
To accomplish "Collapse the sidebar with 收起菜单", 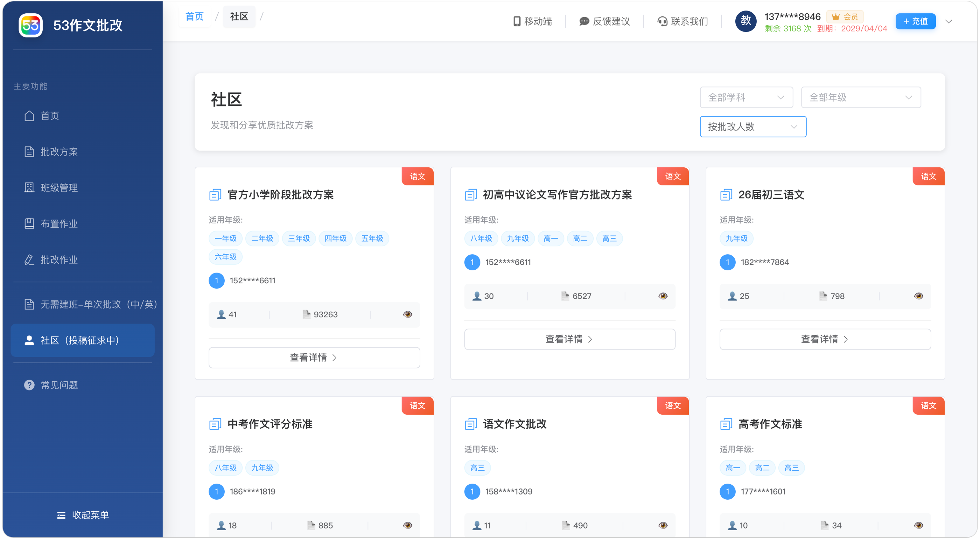I will [x=83, y=515].
